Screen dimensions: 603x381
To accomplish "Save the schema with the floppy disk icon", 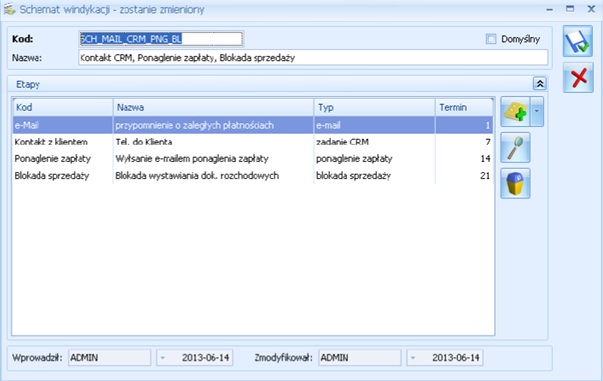I will (578, 41).
